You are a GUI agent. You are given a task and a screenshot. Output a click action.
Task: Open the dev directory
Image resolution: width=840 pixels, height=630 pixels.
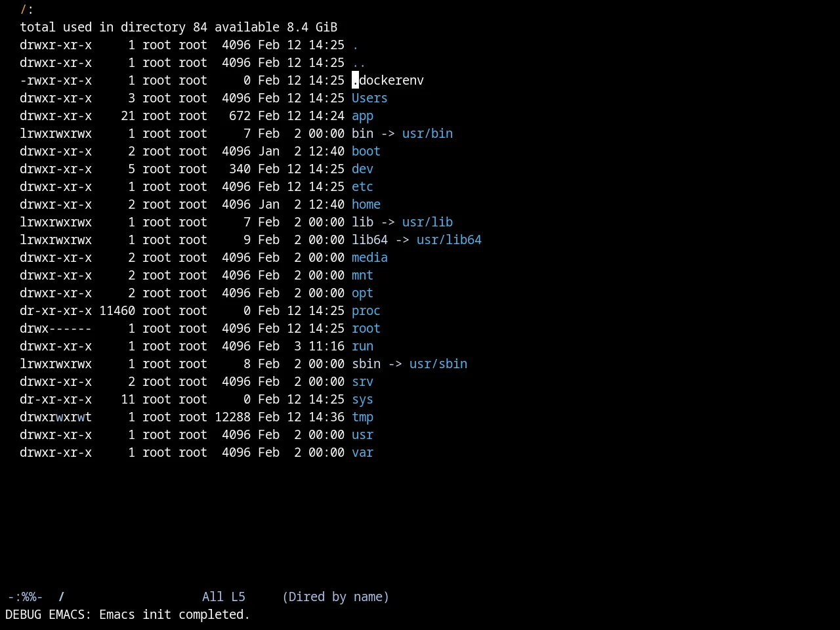click(x=362, y=169)
